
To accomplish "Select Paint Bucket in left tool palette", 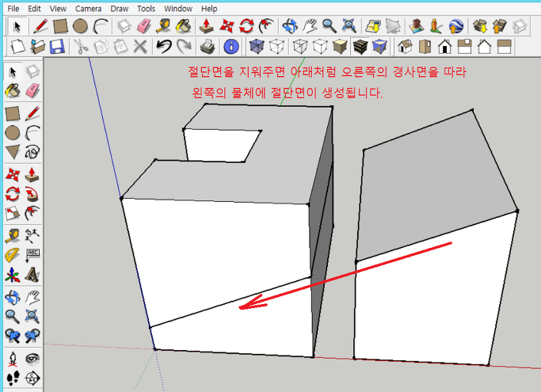I will click(x=13, y=91).
